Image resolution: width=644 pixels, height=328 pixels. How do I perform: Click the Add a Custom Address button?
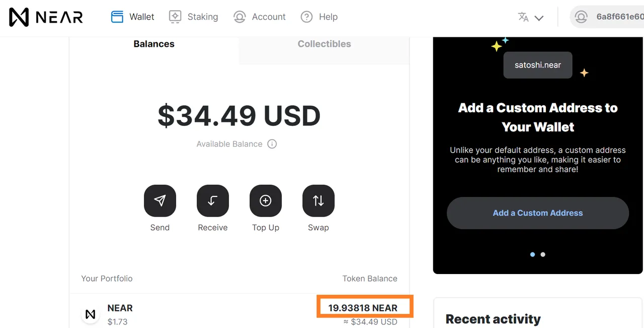(x=538, y=213)
